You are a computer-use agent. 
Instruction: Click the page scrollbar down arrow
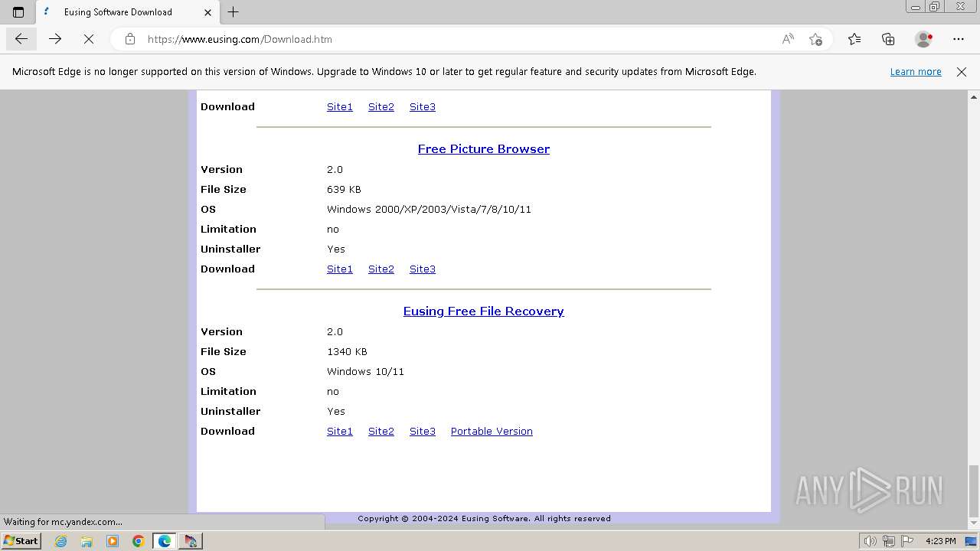(974, 523)
